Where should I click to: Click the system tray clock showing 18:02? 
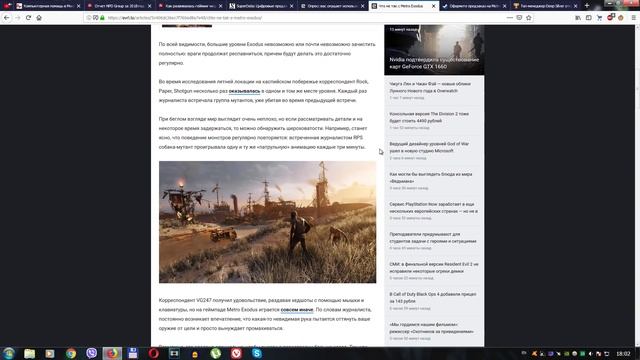623,353
